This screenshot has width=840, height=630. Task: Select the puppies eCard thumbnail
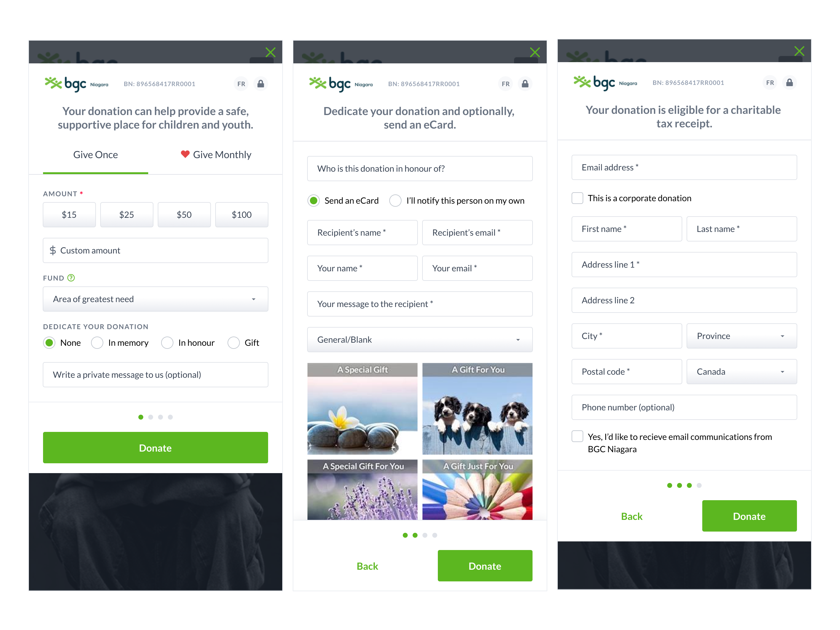click(477, 408)
